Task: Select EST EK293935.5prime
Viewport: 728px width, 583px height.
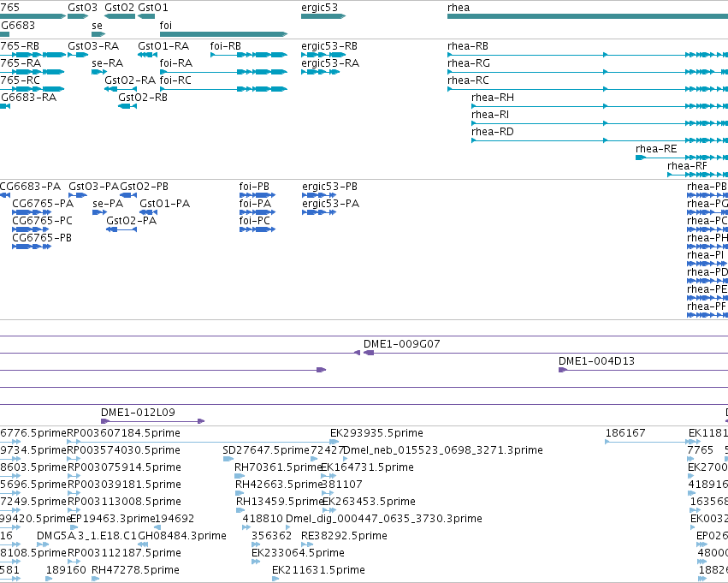Action: pyautogui.click(x=334, y=442)
